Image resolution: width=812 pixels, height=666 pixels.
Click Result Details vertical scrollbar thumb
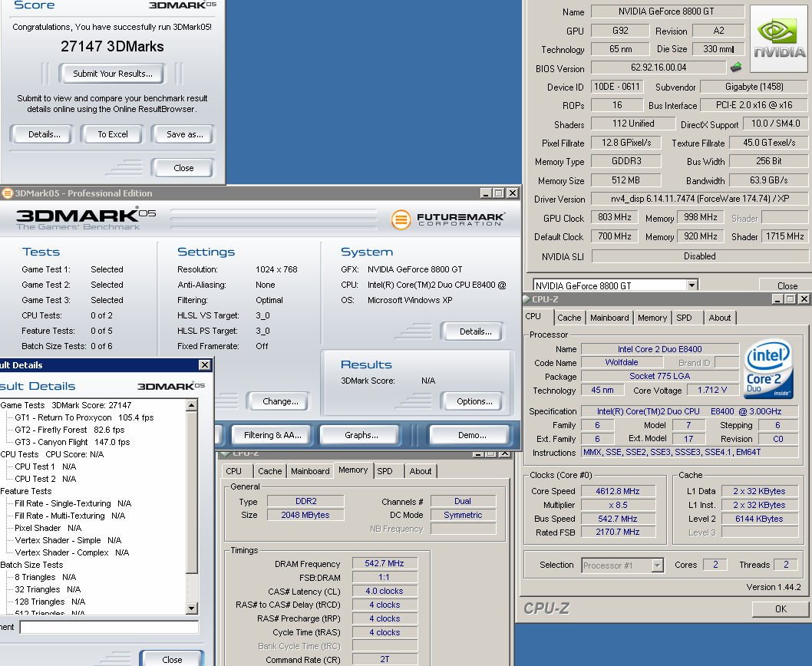(x=192, y=492)
